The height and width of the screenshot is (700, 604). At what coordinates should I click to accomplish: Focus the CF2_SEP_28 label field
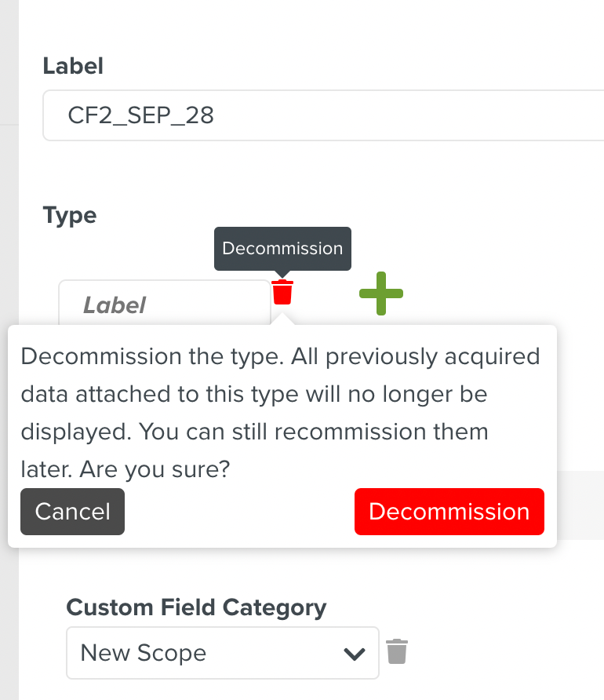[314, 115]
